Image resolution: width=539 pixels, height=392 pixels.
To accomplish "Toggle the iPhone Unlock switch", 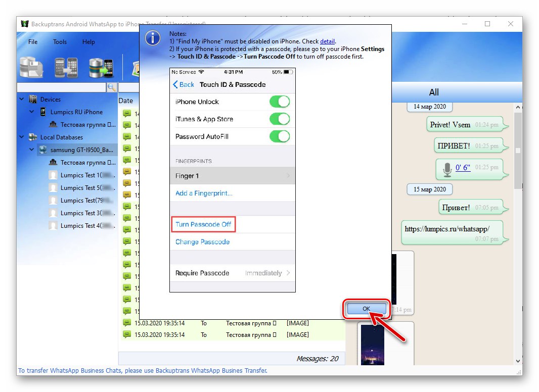I will coord(280,102).
